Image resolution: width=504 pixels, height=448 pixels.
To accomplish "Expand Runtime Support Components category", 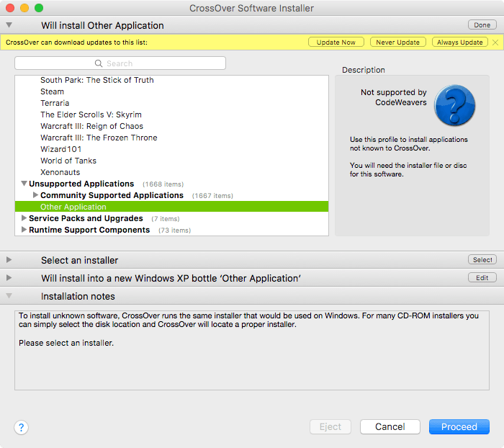I will coord(24,230).
